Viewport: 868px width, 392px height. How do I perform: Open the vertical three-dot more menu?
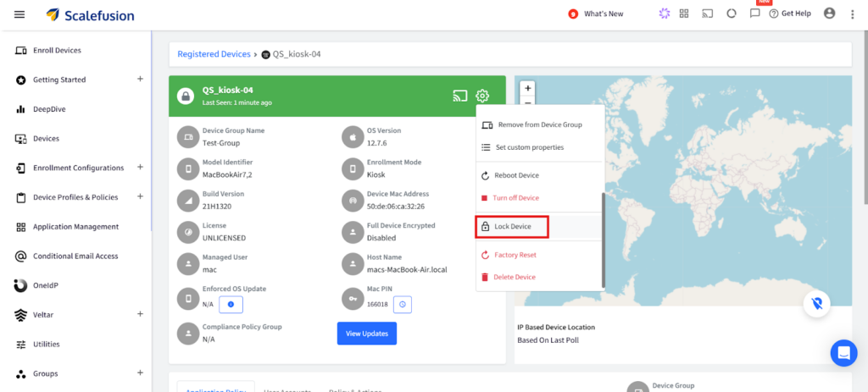point(853,14)
